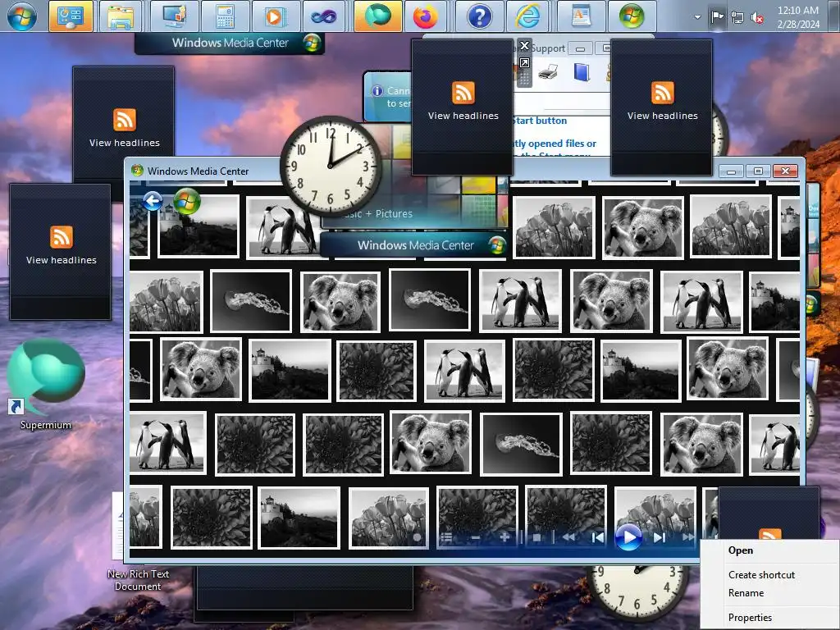
Task: Click the infinity-symbol taskbar icon
Action: pos(323,16)
